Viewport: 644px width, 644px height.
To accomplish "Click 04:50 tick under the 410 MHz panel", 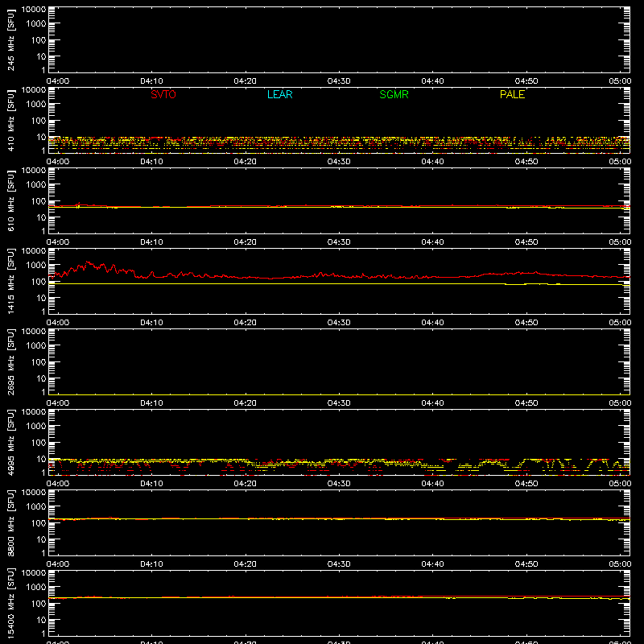I will tap(526, 162).
